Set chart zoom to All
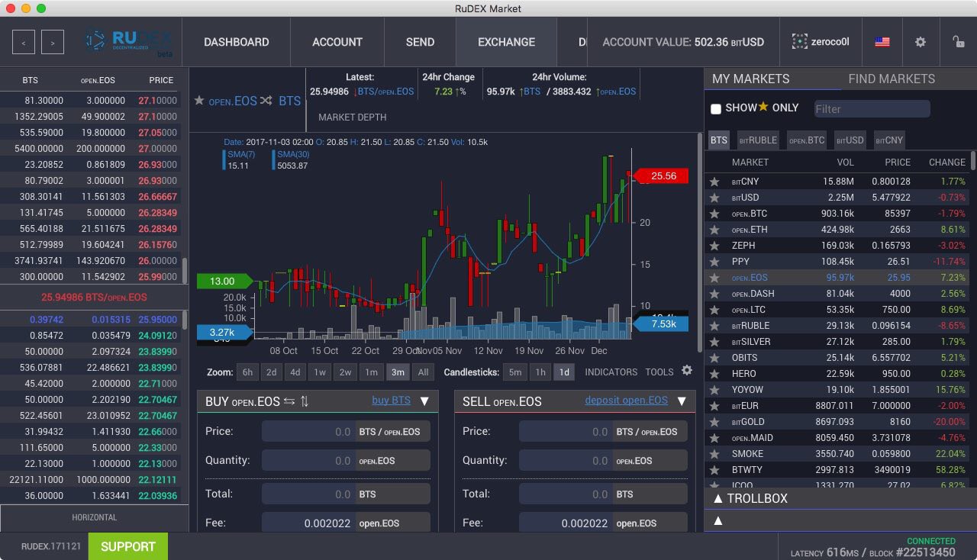977x560 pixels. pyautogui.click(x=423, y=372)
